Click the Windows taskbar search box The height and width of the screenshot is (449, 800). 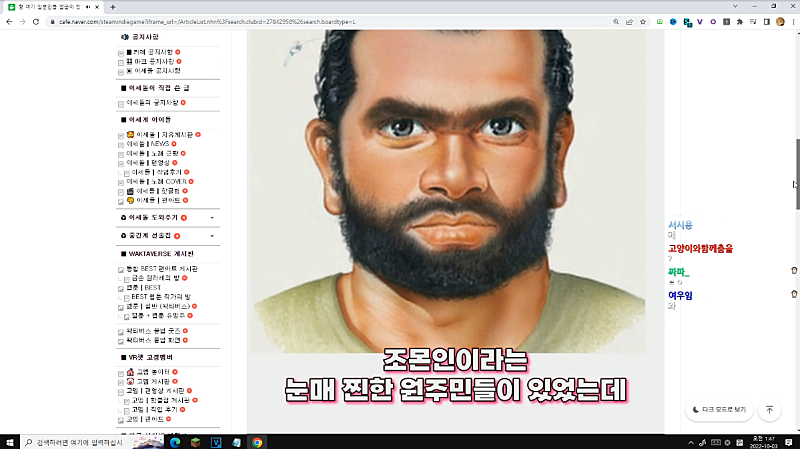pos(93,442)
